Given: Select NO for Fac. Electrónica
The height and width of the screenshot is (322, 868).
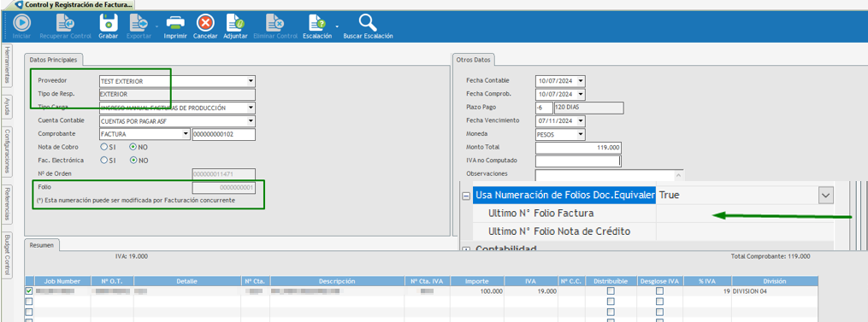Looking at the screenshot, I should pyautogui.click(x=133, y=161).
